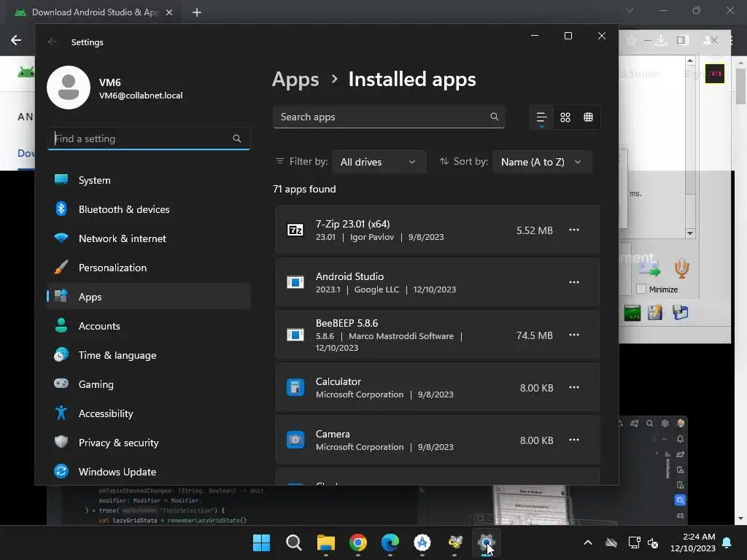Close the Download Android Studio tab

click(x=169, y=12)
